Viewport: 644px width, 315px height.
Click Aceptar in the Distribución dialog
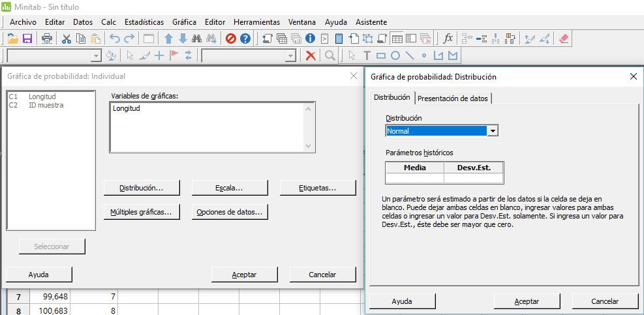(x=527, y=301)
